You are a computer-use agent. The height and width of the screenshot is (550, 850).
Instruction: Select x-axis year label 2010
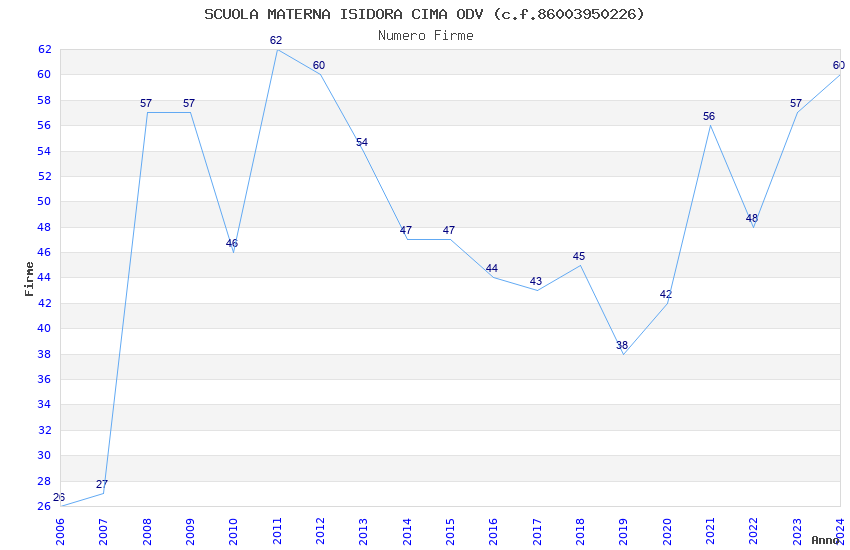pos(233,531)
